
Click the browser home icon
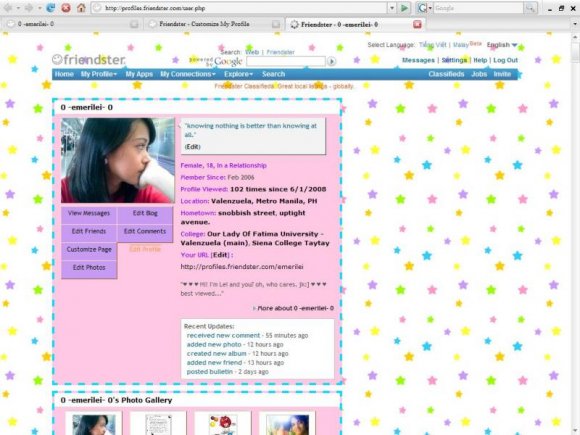(x=81, y=7)
